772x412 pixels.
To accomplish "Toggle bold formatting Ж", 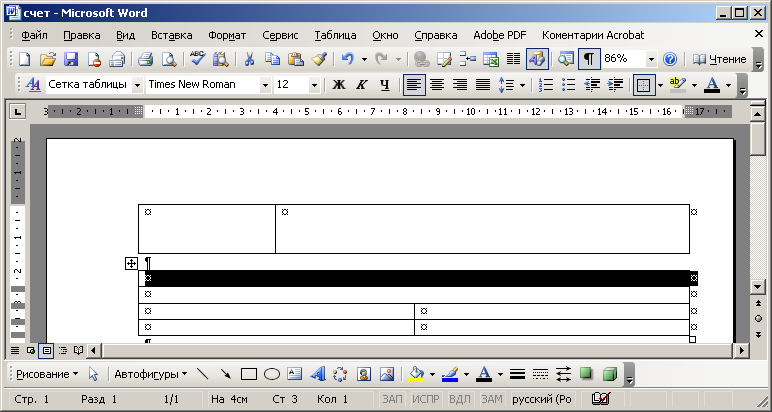I will (339, 85).
